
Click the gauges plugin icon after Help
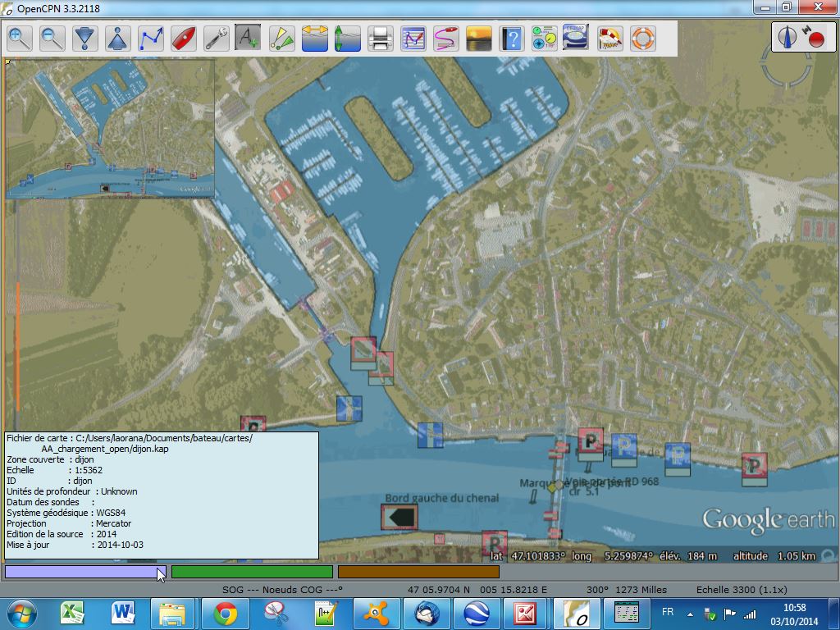point(545,39)
